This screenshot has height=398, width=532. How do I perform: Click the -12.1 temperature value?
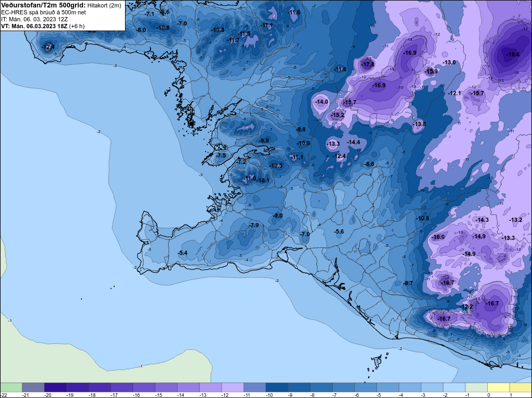(454, 93)
